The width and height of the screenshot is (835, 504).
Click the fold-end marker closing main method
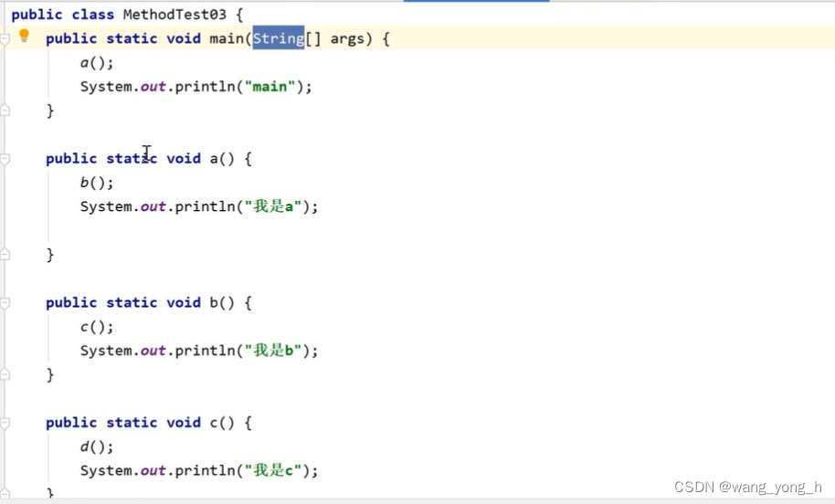(5, 110)
